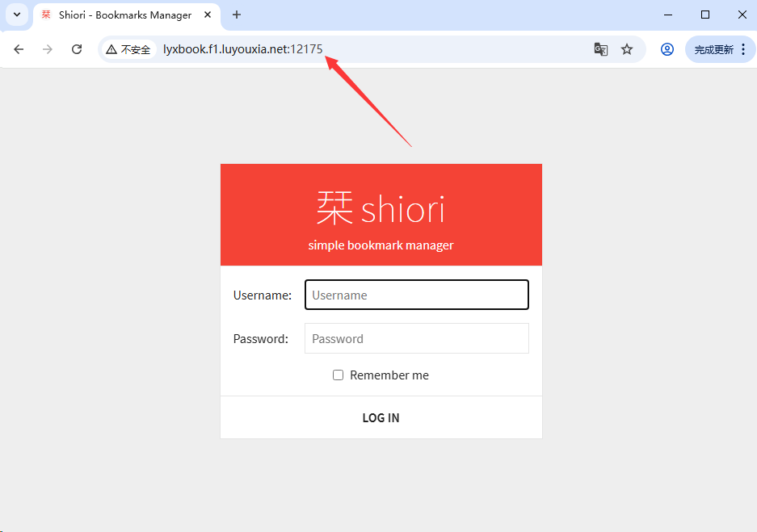Click the shiori logo heading
This screenshot has width=757, height=532.
click(381, 208)
